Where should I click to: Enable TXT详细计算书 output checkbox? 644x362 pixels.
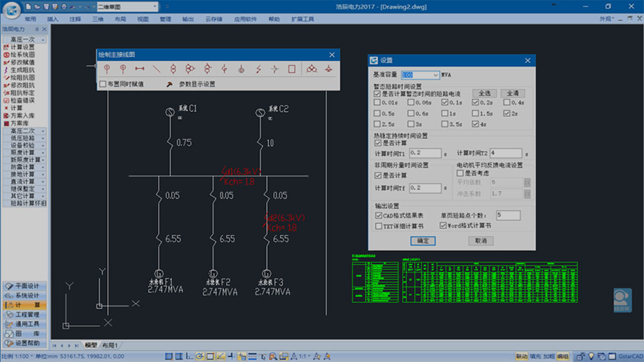click(379, 226)
